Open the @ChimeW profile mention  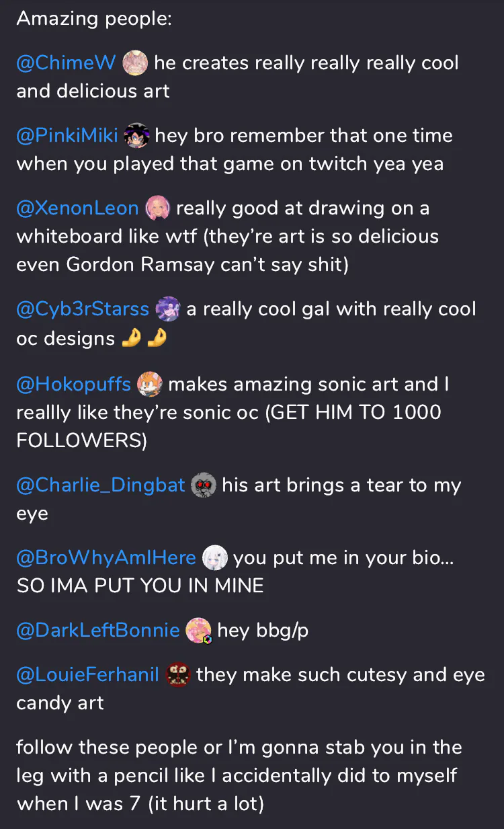67,63
